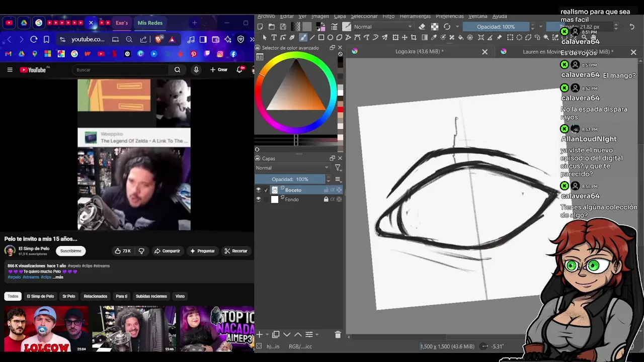The height and width of the screenshot is (362, 644).
Task: Move layer up in Capas panel
Action: click(298, 334)
